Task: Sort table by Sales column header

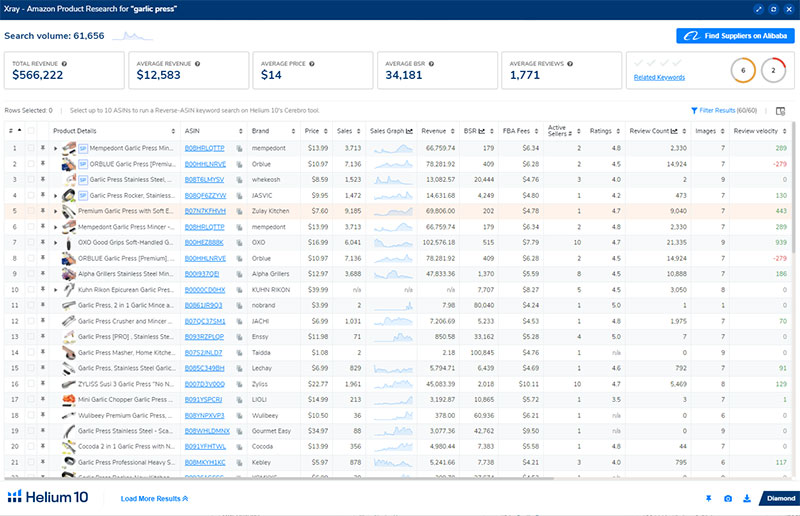Action: coord(348,131)
